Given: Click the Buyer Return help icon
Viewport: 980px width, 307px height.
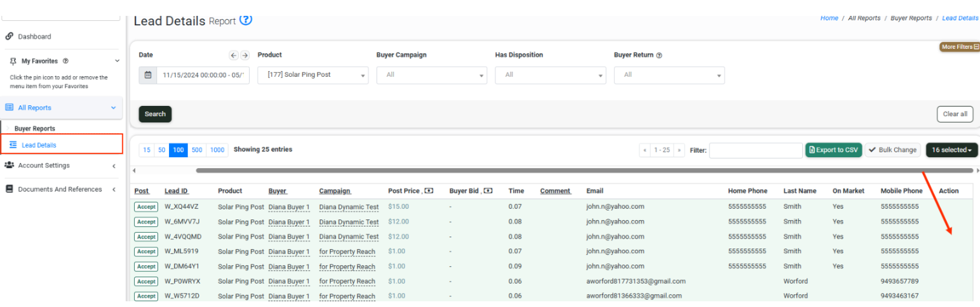Looking at the screenshot, I should pos(659,56).
